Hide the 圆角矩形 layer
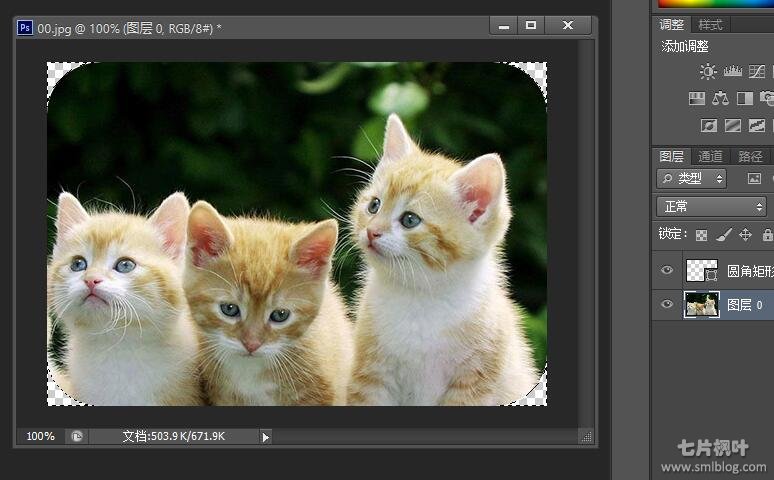Screen dimensions: 774x480 (667, 270)
